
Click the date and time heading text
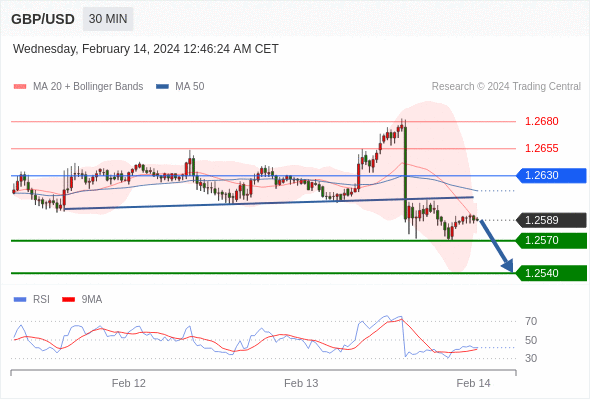pos(146,49)
